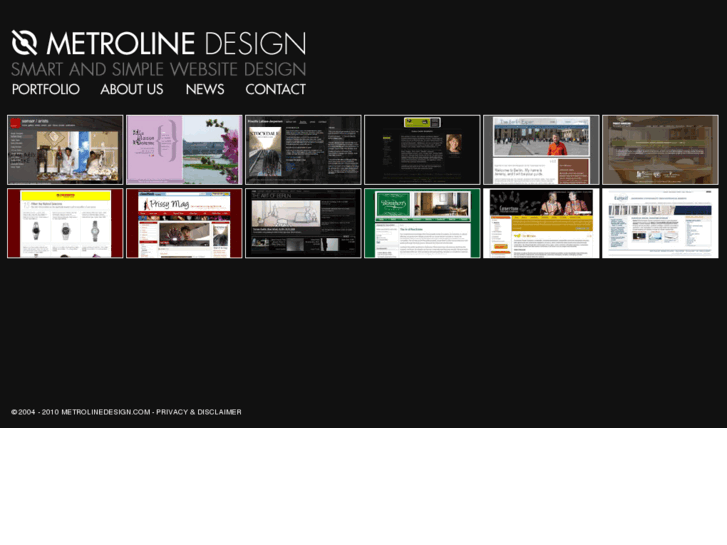Click the Smart and Simple Website Design tagline
727x545 pixels.
tap(158, 69)
